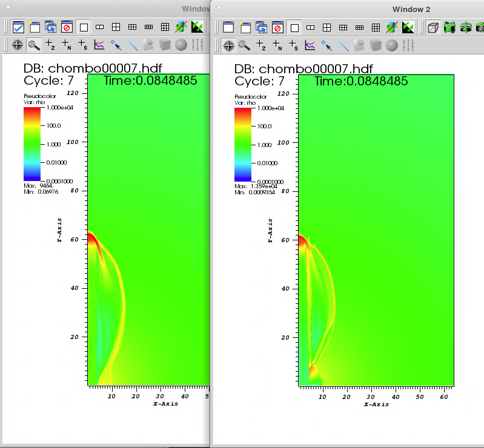This screenshot has height=448, width=484.
Task: Click the box tool in Window 2
Action: (376, 45)
